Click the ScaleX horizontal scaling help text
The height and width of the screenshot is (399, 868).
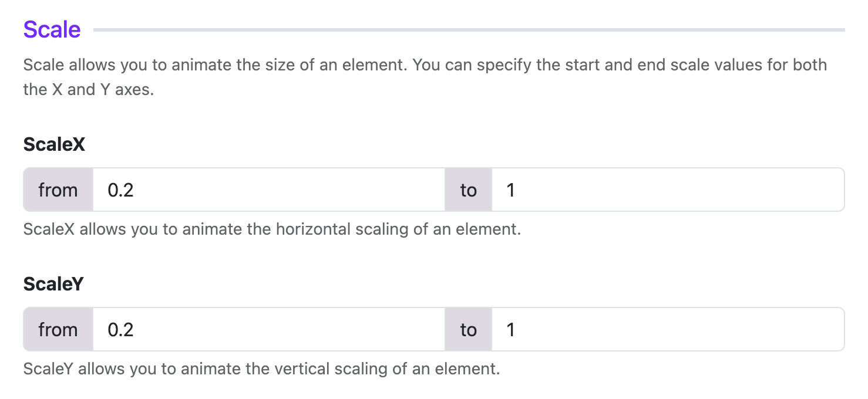coord(272,229)
